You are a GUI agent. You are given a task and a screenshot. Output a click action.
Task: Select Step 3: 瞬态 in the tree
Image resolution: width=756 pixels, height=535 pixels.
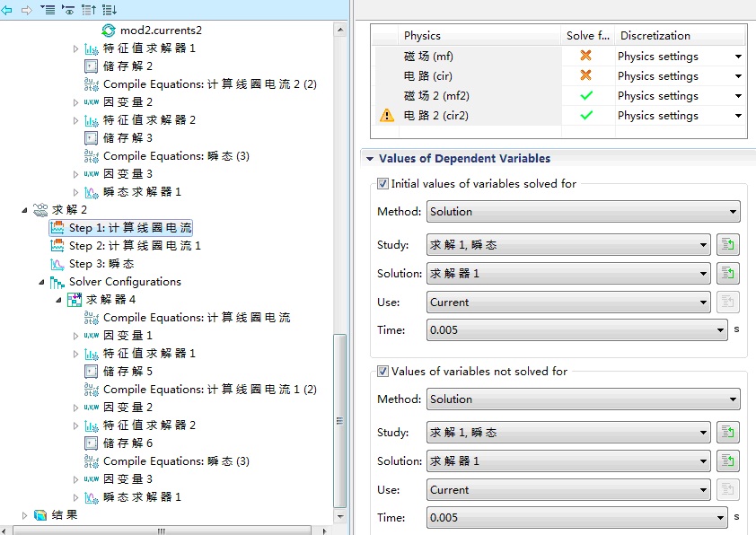coord(101,264)
